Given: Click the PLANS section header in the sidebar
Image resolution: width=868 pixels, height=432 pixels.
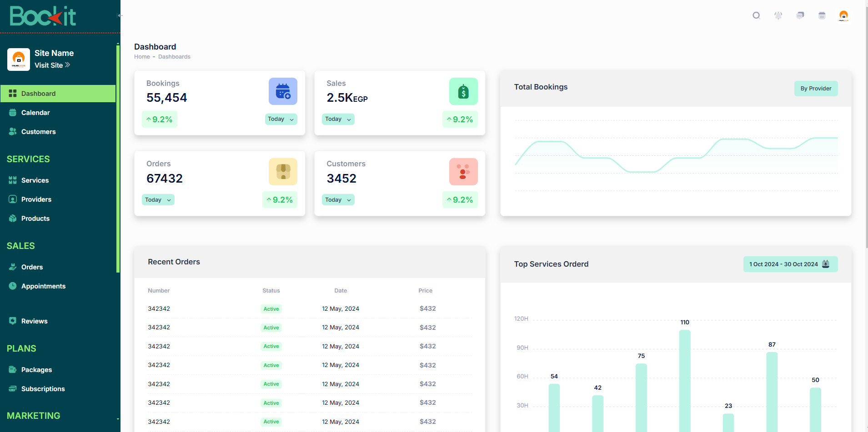Looking at the screenshot, I should point(21,348).
